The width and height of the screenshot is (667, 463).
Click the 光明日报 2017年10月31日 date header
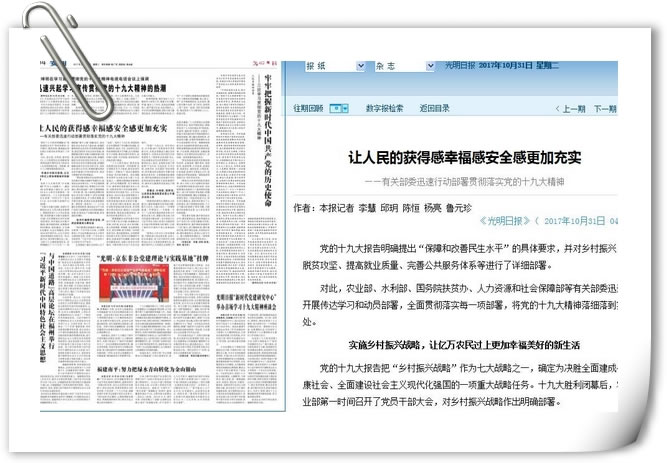502,66
